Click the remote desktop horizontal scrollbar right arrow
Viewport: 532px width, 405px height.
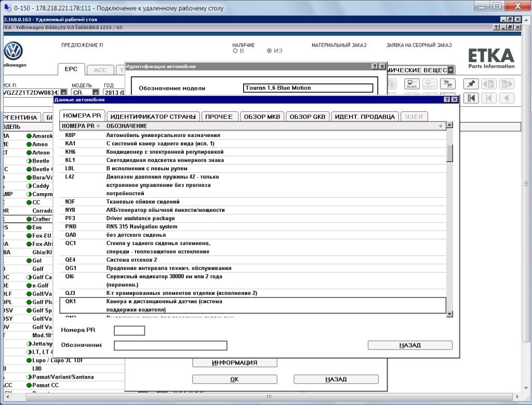[517, 397]
